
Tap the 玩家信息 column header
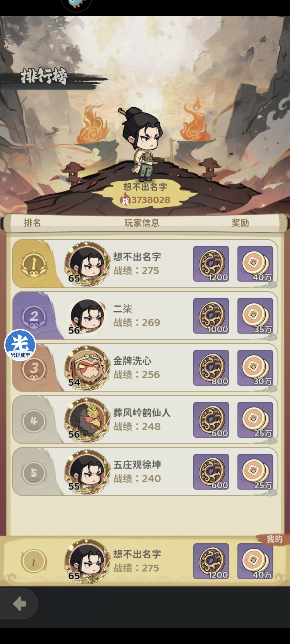point(142,223)
